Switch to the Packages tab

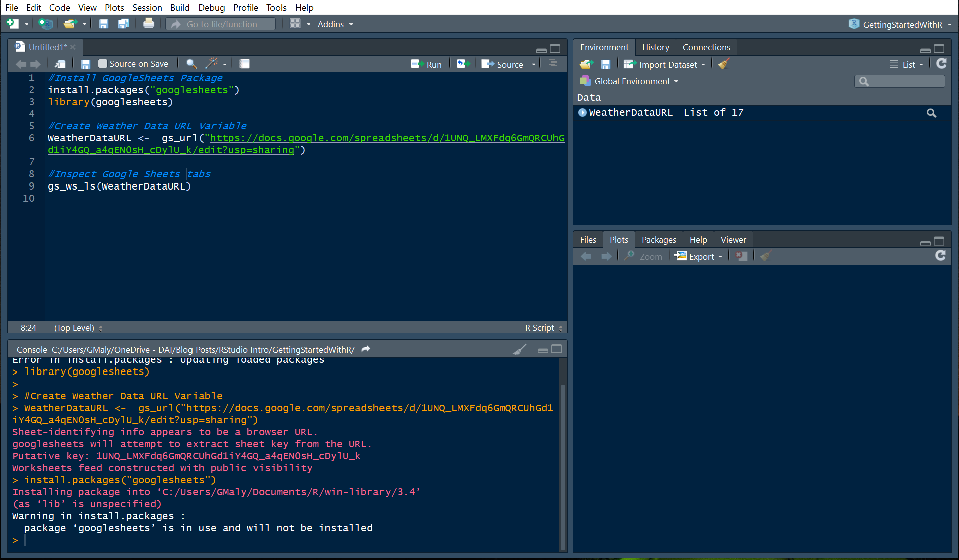(659, 240)
